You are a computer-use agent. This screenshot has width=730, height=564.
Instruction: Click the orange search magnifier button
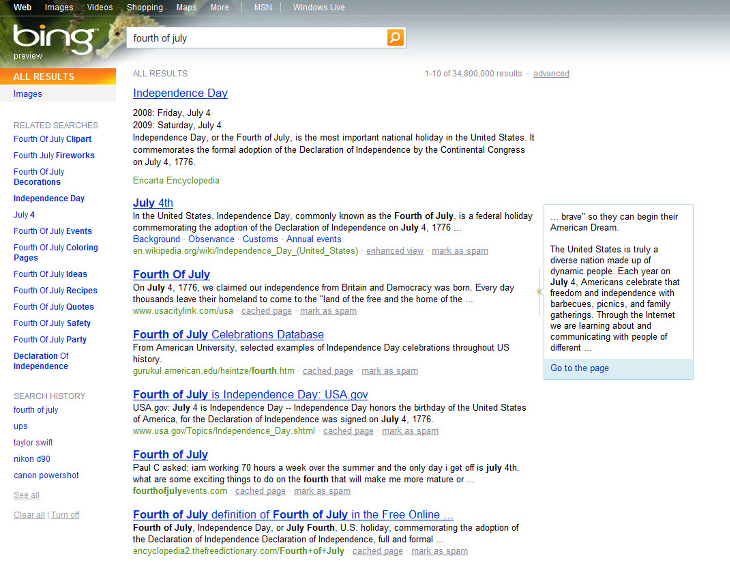[395, 38]
